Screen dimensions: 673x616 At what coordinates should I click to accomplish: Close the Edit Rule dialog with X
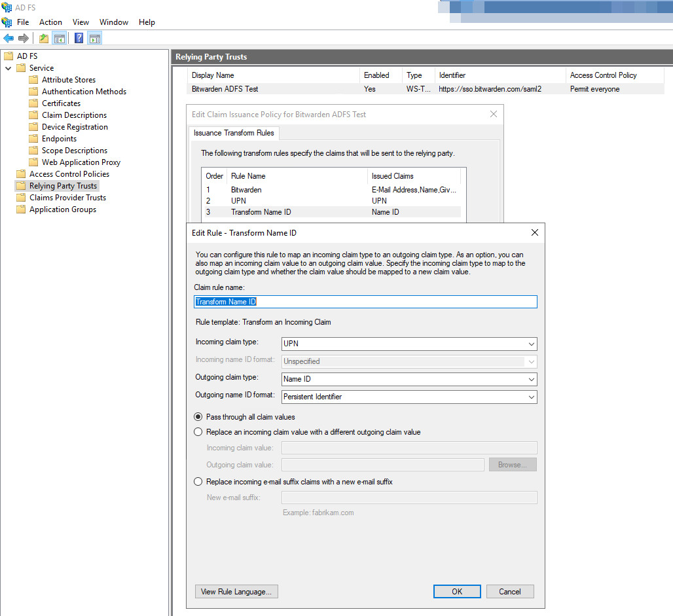[x=534, y=232]
